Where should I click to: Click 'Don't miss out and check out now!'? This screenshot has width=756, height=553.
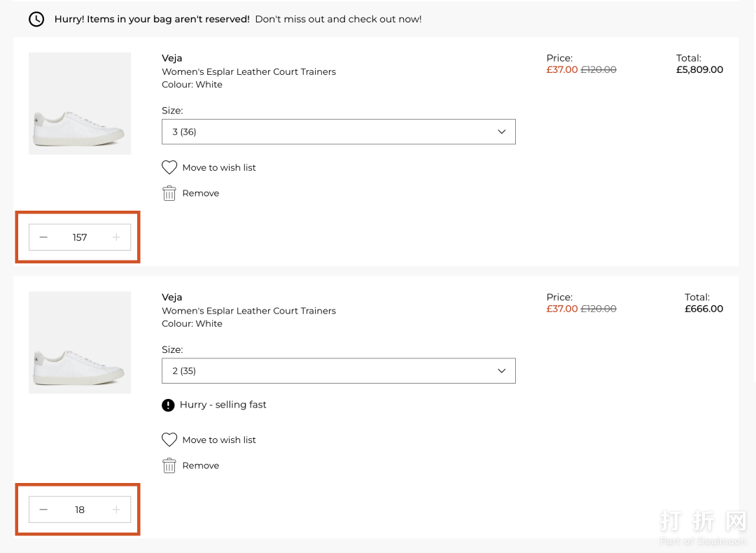pyautogui.click(x=338, y=20)
